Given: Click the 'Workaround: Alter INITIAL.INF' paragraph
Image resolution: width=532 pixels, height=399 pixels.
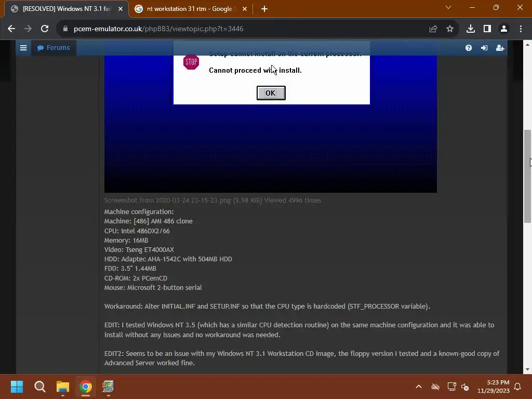Looking at the screenshot, I should 267,307.
